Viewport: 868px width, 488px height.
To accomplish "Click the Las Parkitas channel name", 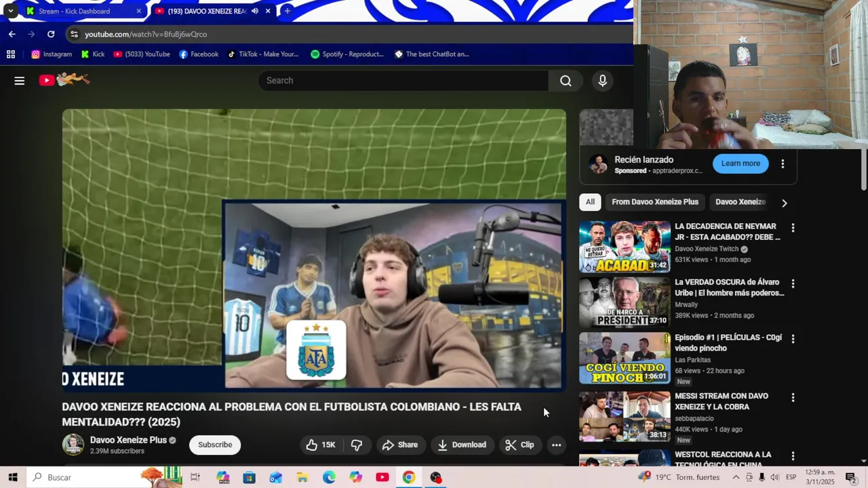I will pos(692,360).
